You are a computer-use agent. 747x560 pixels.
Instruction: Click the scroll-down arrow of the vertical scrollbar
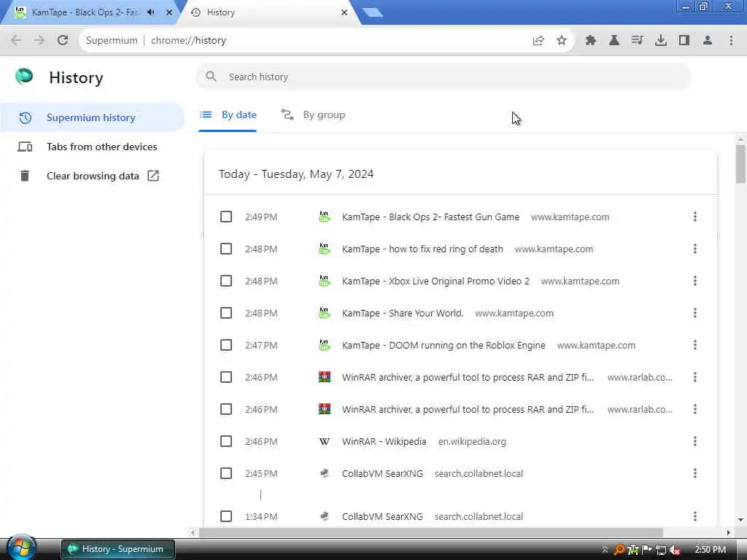click(740, 519)
